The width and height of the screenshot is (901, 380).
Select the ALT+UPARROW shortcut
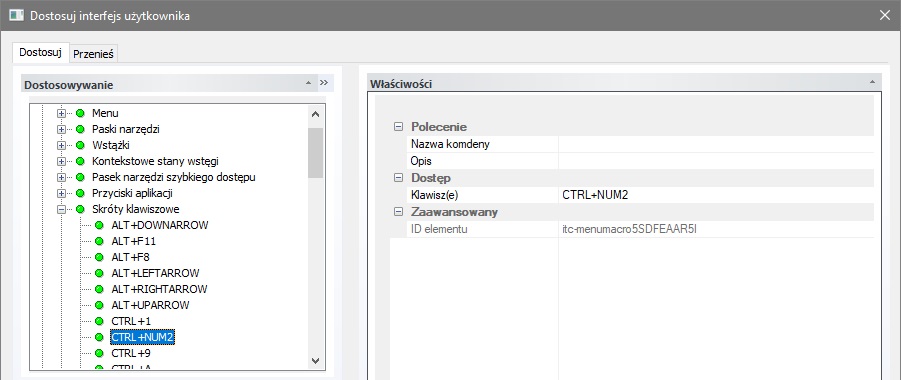(x=150, y=305)
